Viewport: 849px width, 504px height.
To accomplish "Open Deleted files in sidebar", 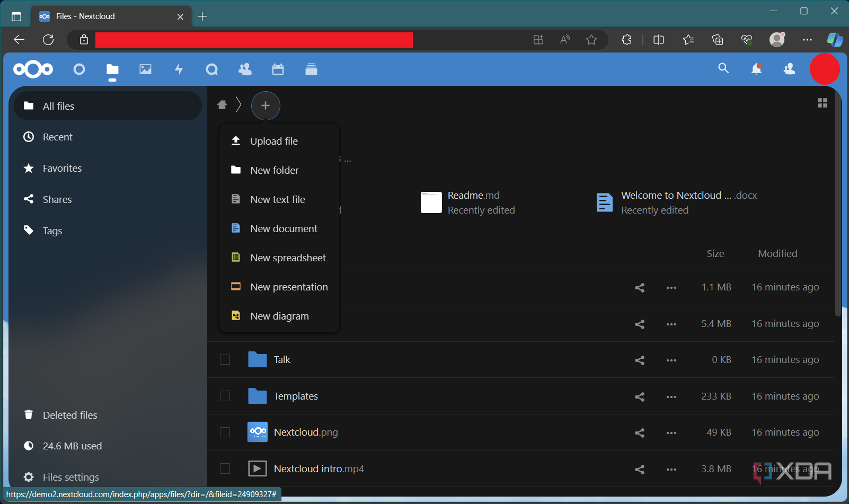I will pos(70,415).
